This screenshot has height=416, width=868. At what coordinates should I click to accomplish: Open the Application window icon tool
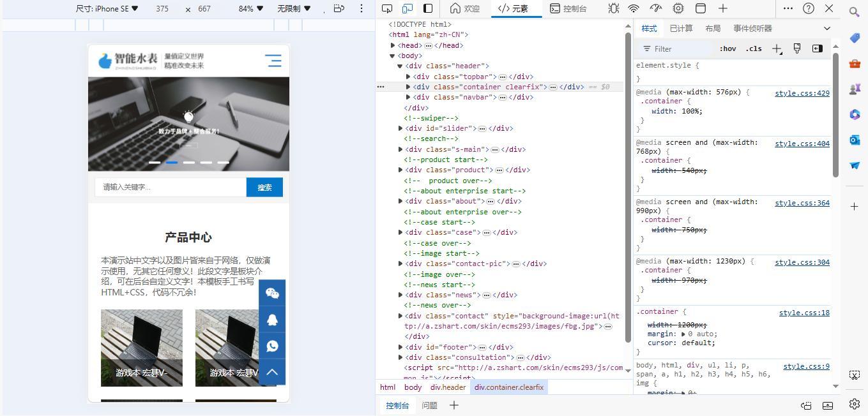[701, 8]
